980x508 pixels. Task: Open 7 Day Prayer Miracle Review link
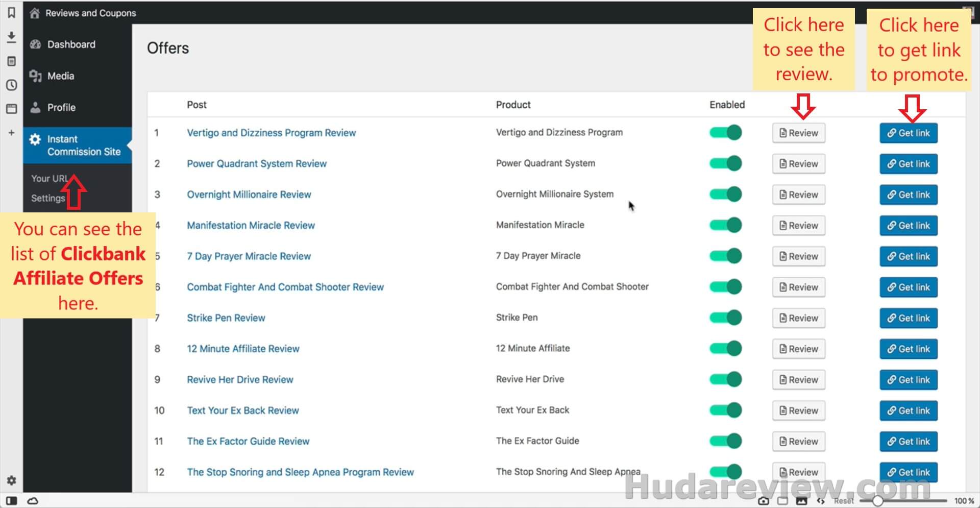point(249,256)
